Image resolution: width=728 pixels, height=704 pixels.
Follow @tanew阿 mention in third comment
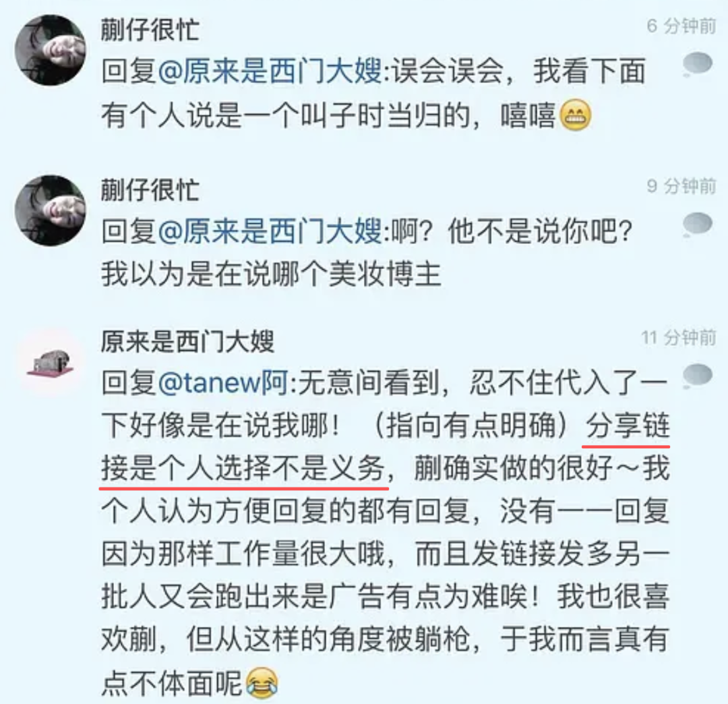pos(223,383)
